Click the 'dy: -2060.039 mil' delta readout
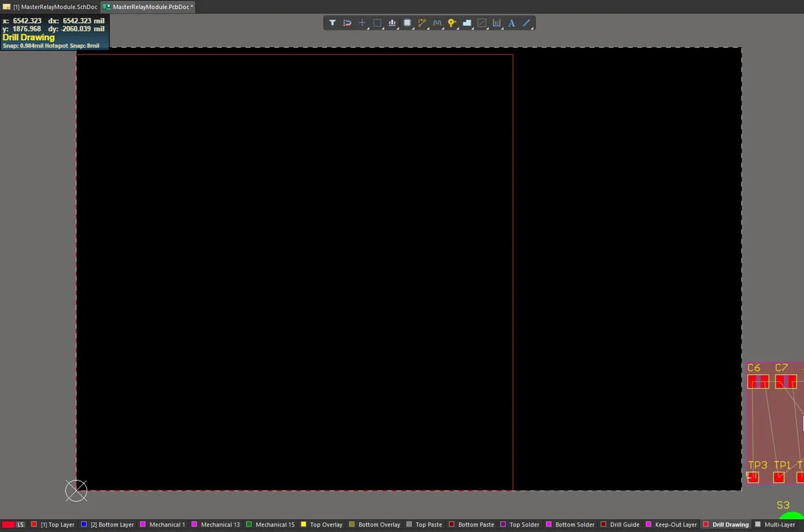Screen dimensions: 804x532 76,28
